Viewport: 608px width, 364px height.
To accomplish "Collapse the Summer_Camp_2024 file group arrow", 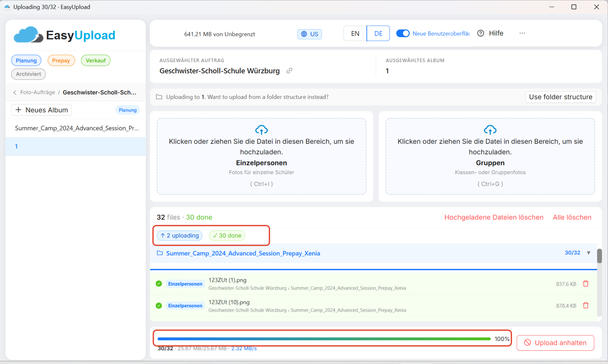I will (x=589, y=253).
